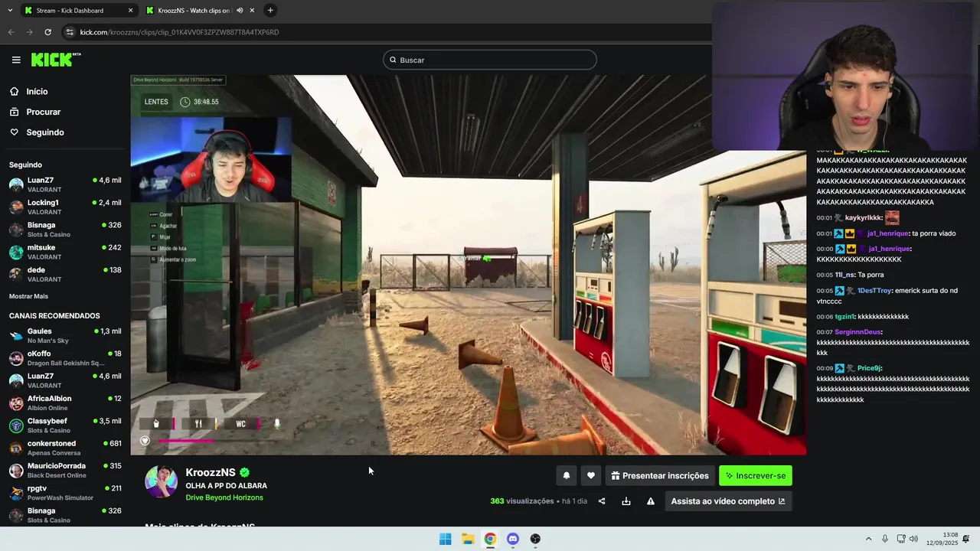Expand Mostrar Mais in following list
The height and width of the screenshot is (551, 980).
28,296
